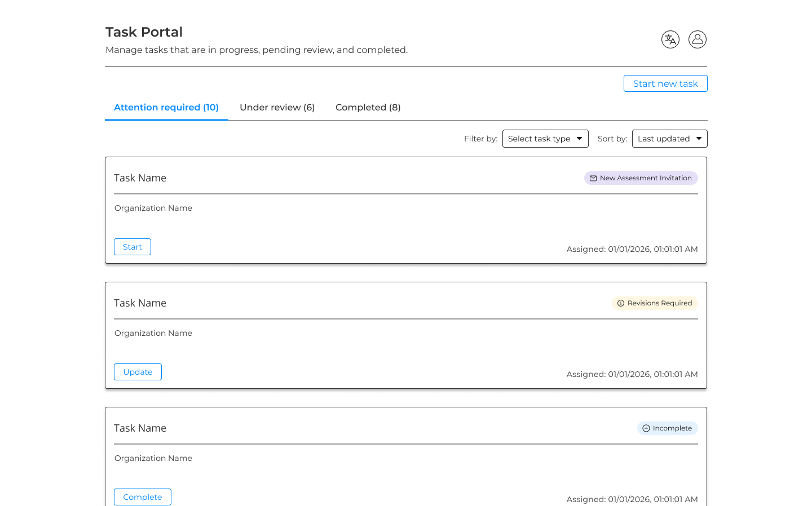Switch to Attention required (10) tab
Screen dimensions: 812x506
[166, 108]
